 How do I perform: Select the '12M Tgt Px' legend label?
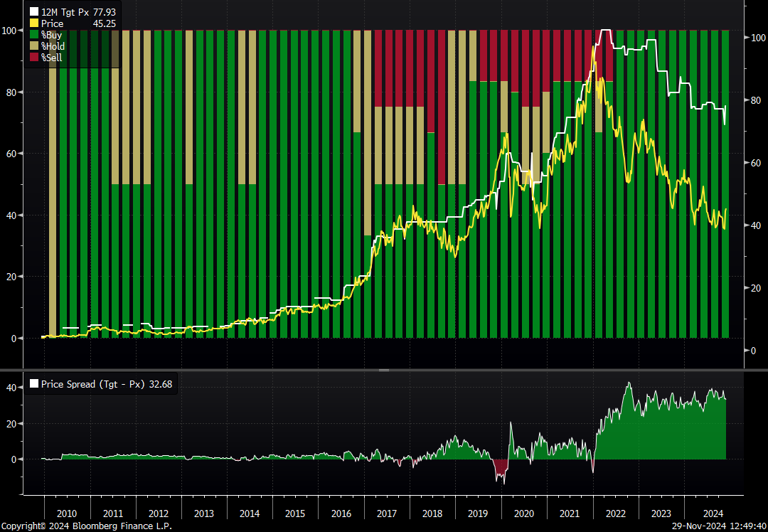pos(65,12)
